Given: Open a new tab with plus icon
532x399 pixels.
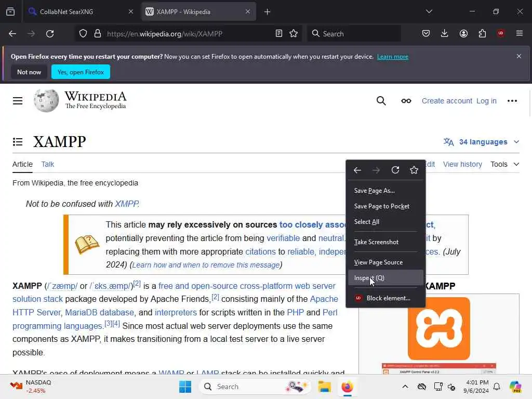Looking at the screenshot, I should coord(268,12).
